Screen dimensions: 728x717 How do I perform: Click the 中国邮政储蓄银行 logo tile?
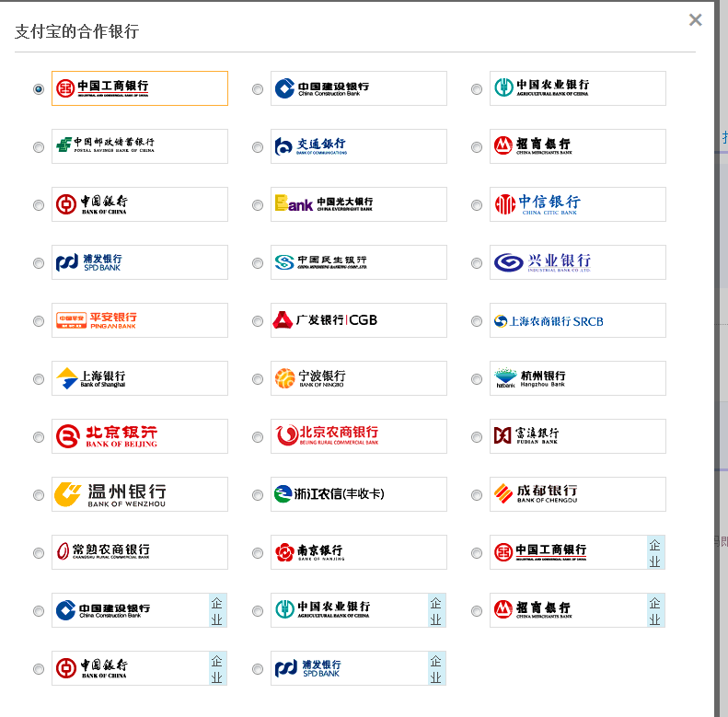point(140,146)
